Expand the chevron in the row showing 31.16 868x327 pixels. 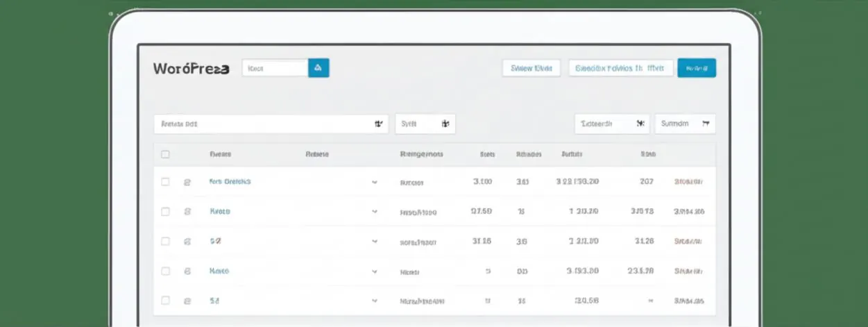click(375, 242)
